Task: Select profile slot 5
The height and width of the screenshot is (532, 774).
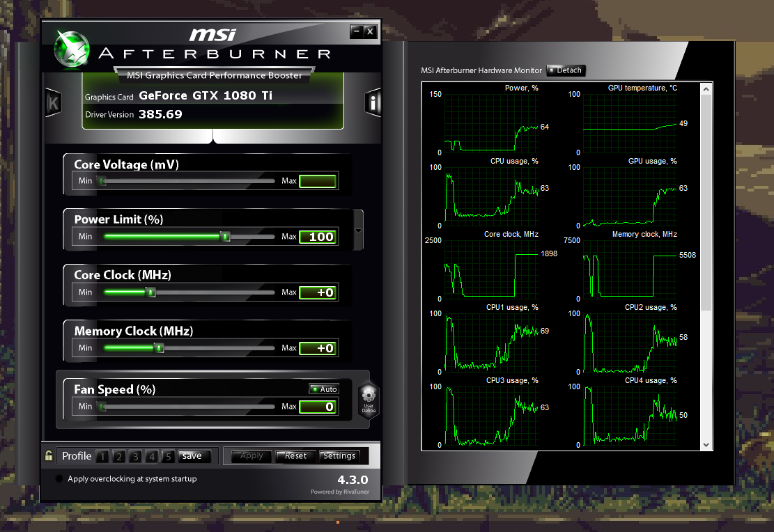Action: (169, 457)
